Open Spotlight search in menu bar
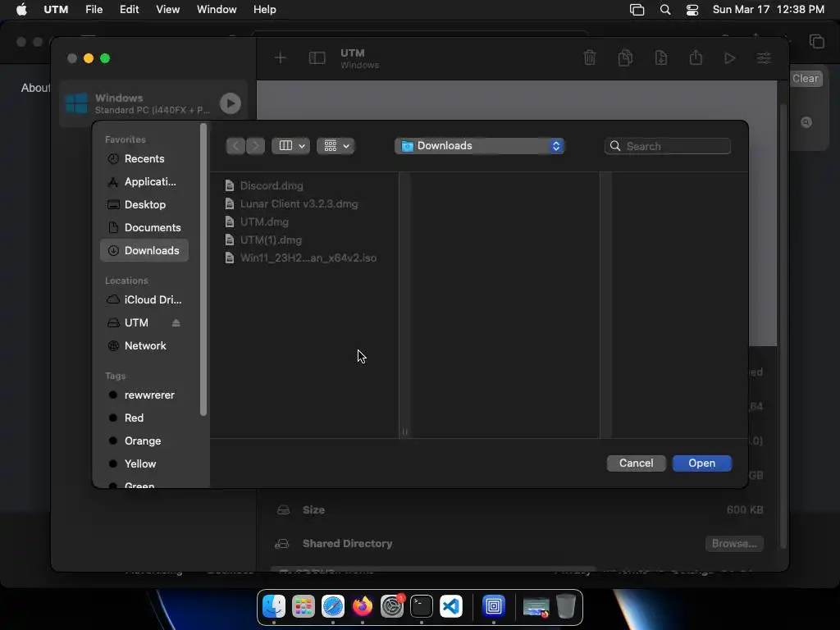Image resolution: width=840 pixels, height=630 pixels. click(x=665, y=10)
